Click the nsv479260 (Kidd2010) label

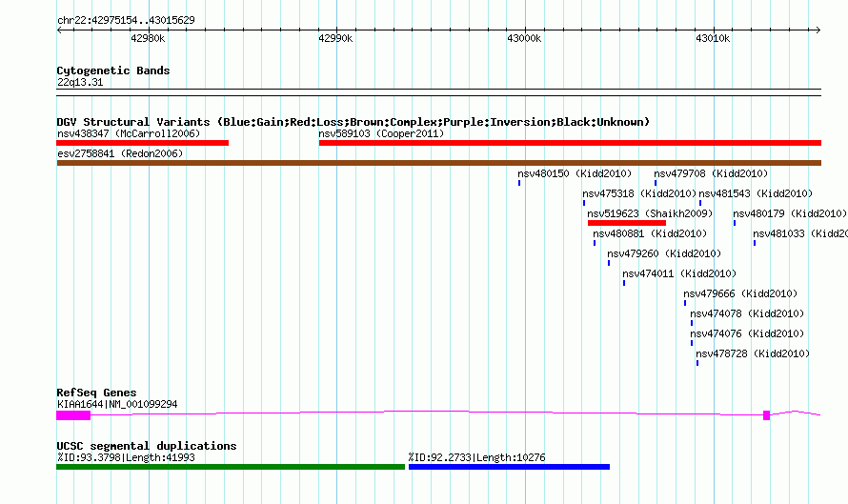664,253
